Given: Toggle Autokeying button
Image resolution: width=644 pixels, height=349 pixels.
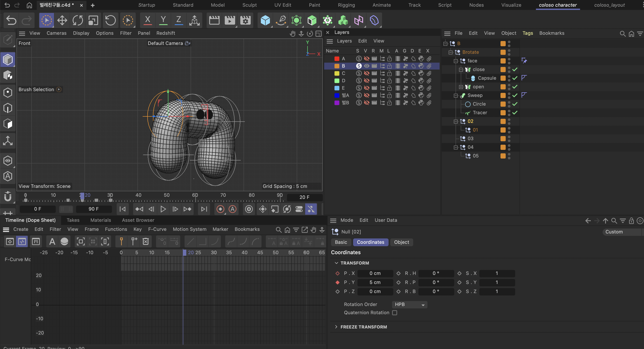Looking at the screenshot, I should (233, 209).
